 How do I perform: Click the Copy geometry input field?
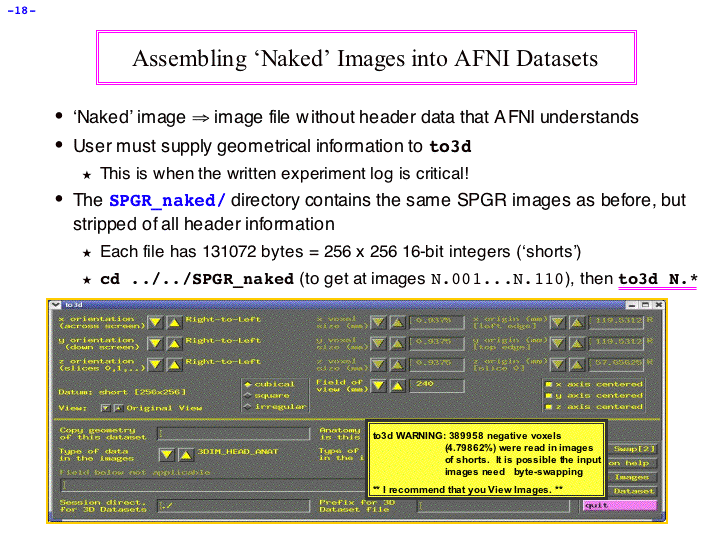[x=232, y=432]
